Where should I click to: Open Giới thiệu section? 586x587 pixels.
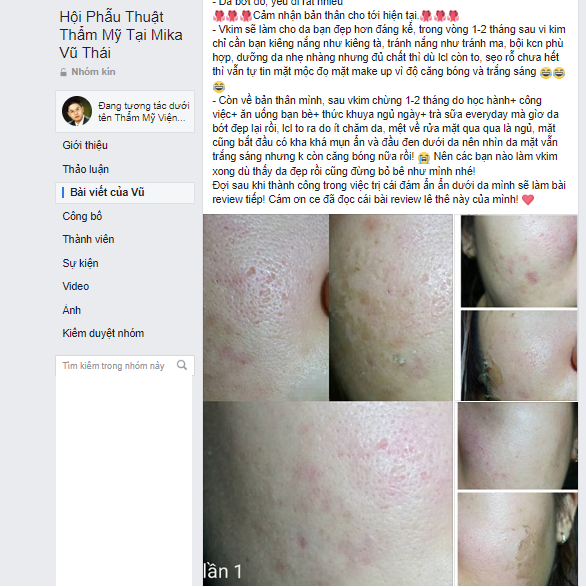click(85, 145)
